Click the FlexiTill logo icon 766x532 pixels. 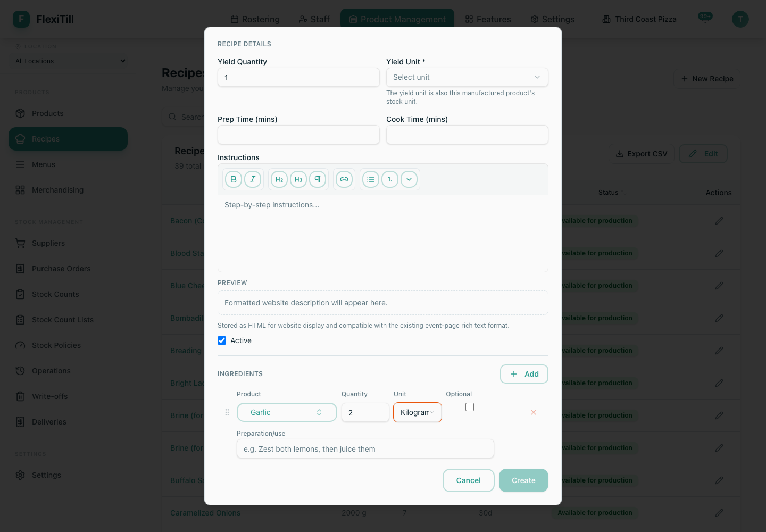coord(21,19)
